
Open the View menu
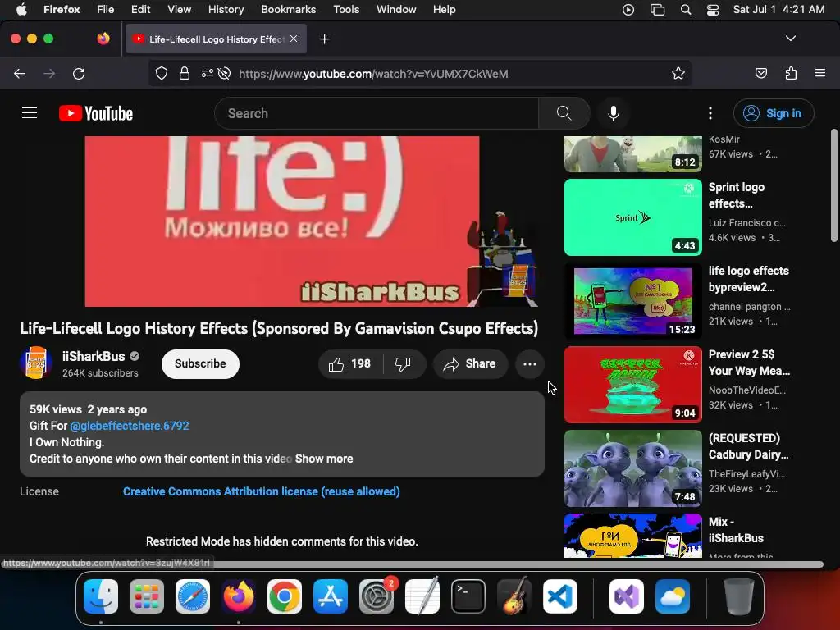point(179,9)
